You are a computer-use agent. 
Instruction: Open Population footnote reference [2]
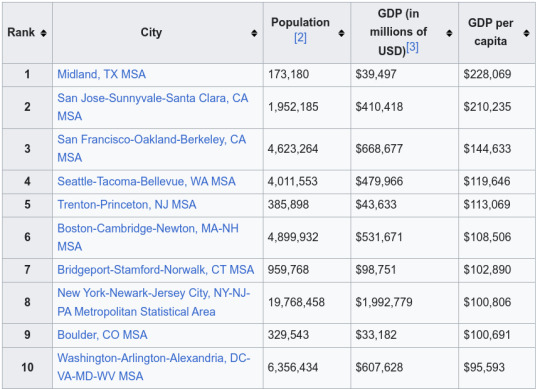pyautogui.click(x=300, y=38)
